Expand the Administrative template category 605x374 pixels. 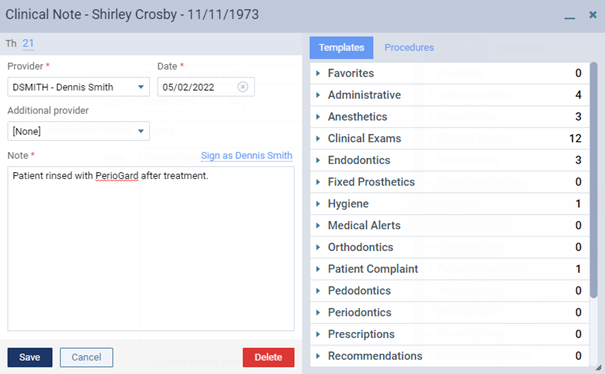(318, 95)
